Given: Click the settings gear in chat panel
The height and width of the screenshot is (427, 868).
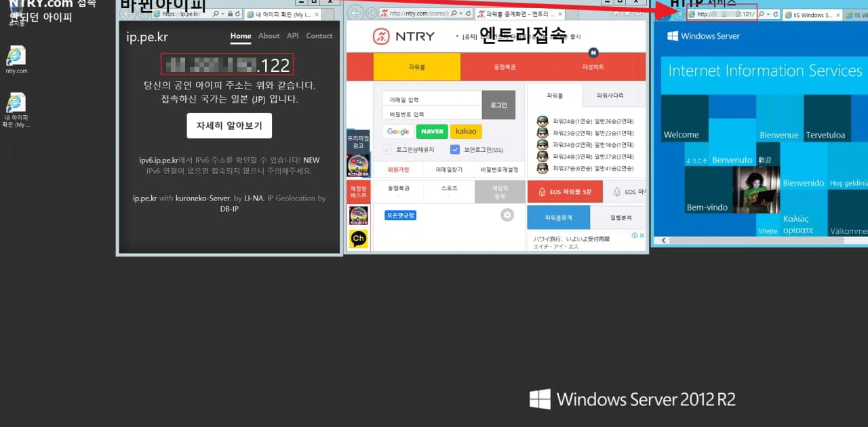Looking at the screenshot, I should pyautogui.click(x=507, y=215).
